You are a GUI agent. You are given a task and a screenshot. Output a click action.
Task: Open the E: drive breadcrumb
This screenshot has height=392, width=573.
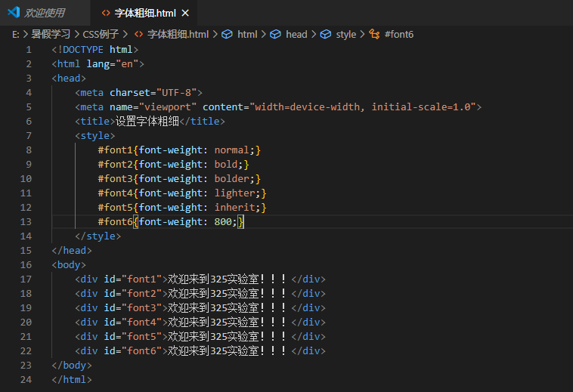(15, 34)
